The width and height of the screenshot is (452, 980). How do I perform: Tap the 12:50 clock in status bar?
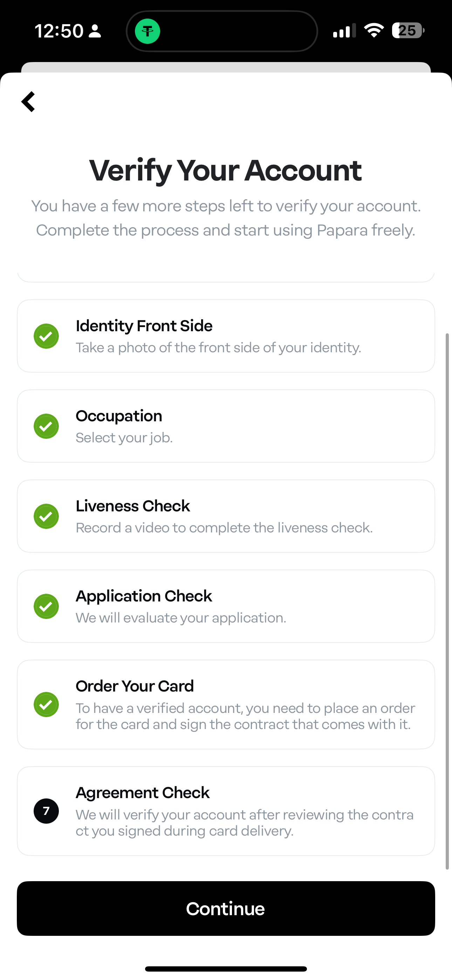(x=59, y=31)
